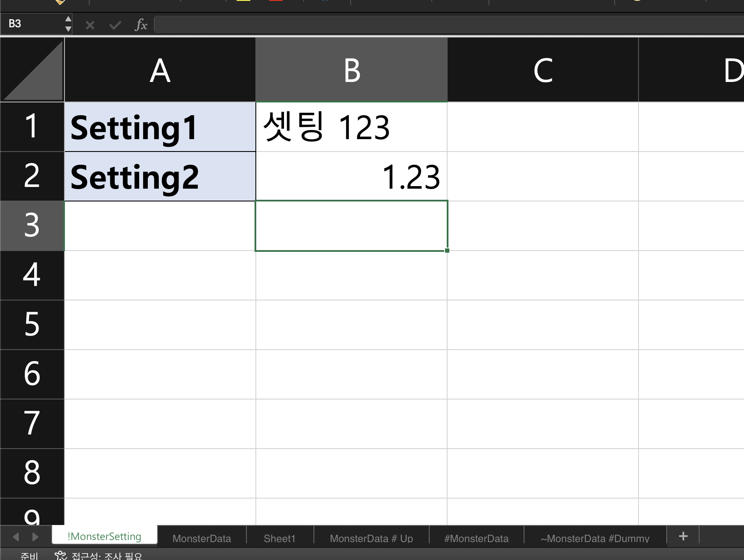Select row 5 header
The width and height of the screenshot is (744, 560).
click(x=32, y=325)
